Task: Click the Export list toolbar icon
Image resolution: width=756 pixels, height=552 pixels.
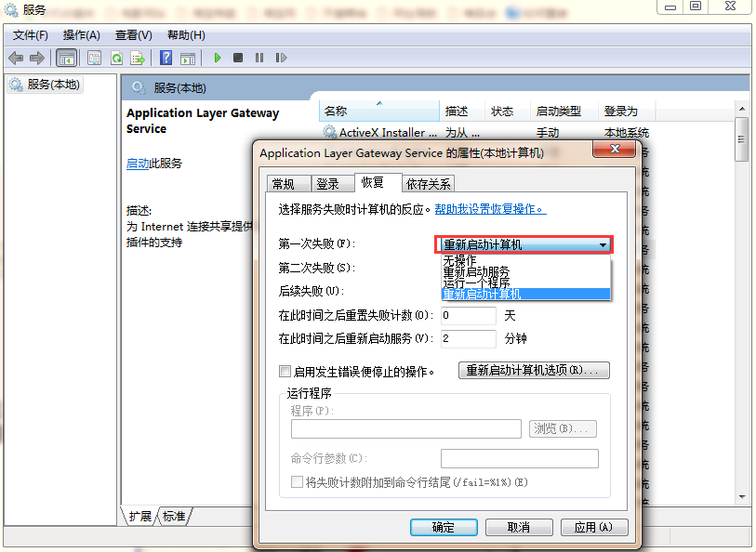Action: click(x=138, y=59)
